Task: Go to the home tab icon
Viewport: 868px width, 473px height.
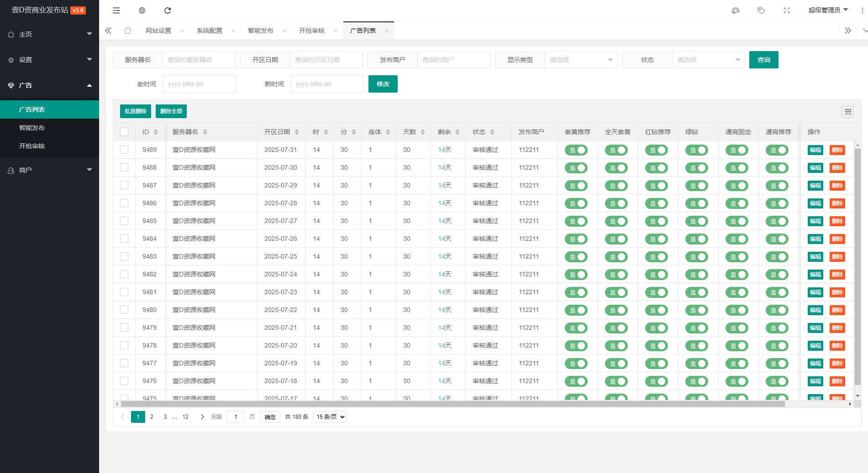Action: 128,31
